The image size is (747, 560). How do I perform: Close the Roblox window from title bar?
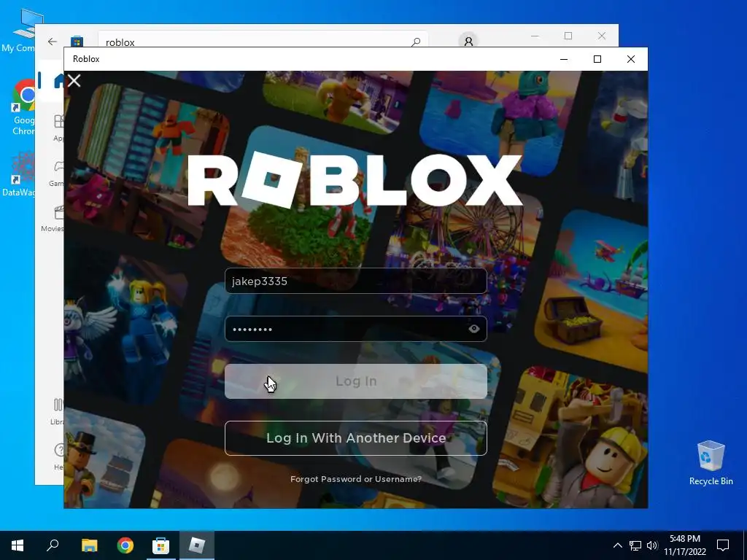click(x=631, y=59)
